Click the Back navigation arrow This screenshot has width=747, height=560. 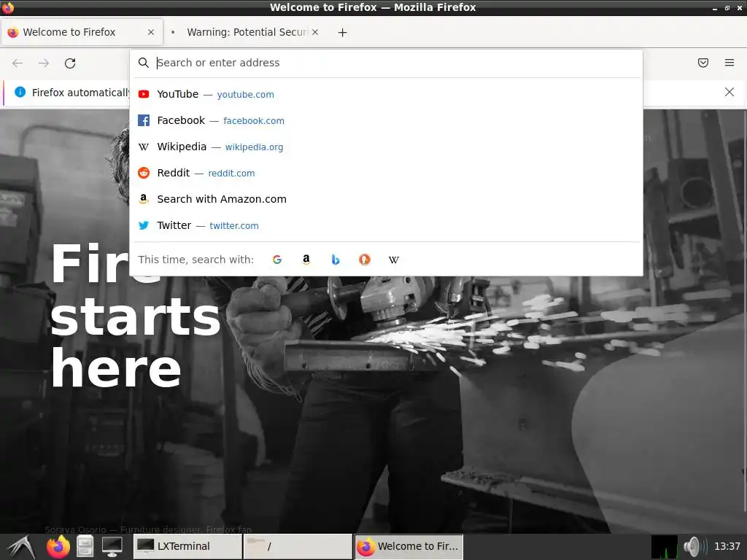coord(18,63)
